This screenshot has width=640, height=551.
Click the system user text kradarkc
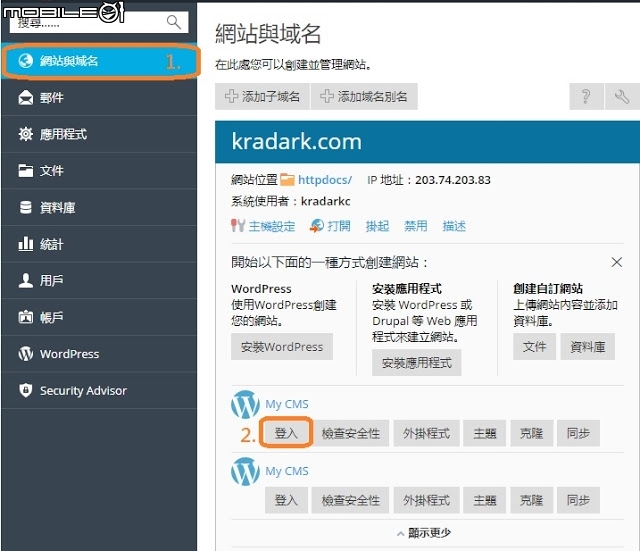click(326, 201)
